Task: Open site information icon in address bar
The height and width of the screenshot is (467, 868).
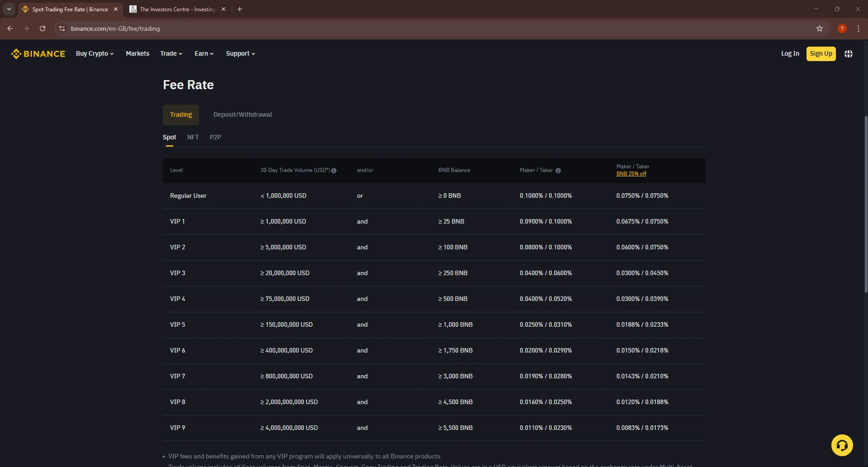Action: click(62, 29)
